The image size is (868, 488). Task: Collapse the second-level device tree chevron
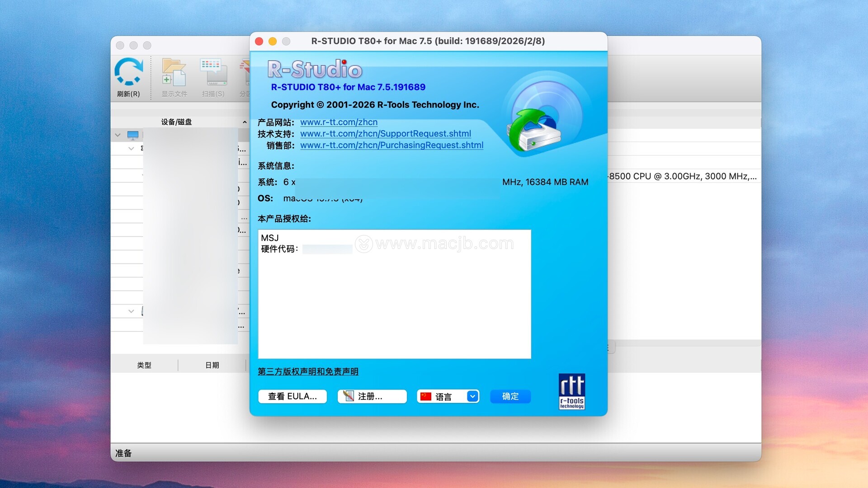click(131, 149)
